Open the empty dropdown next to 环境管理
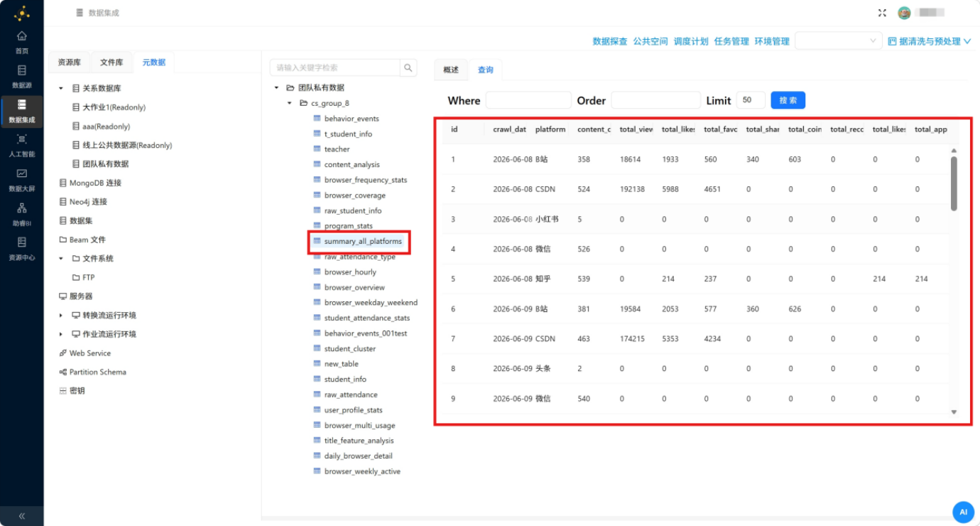This screenshot has width=980, height=526. coord(838,41)
